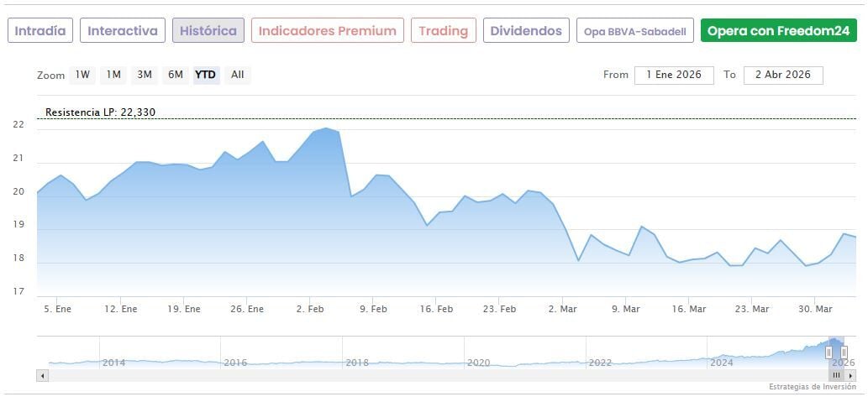Select the 1M zoom range
The width and height of the screenshot is (868, 402).
click(x=113, y=75)
